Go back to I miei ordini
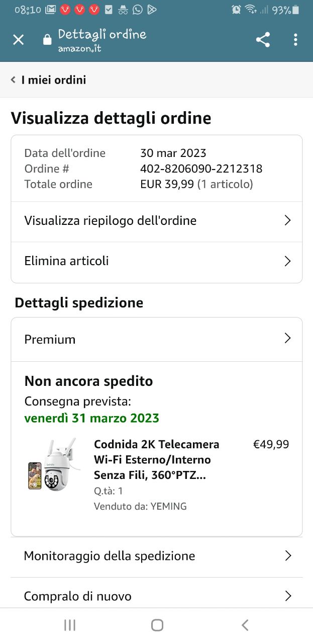The height and width of the screenshot is (644, 313). (x=49, y=80)
